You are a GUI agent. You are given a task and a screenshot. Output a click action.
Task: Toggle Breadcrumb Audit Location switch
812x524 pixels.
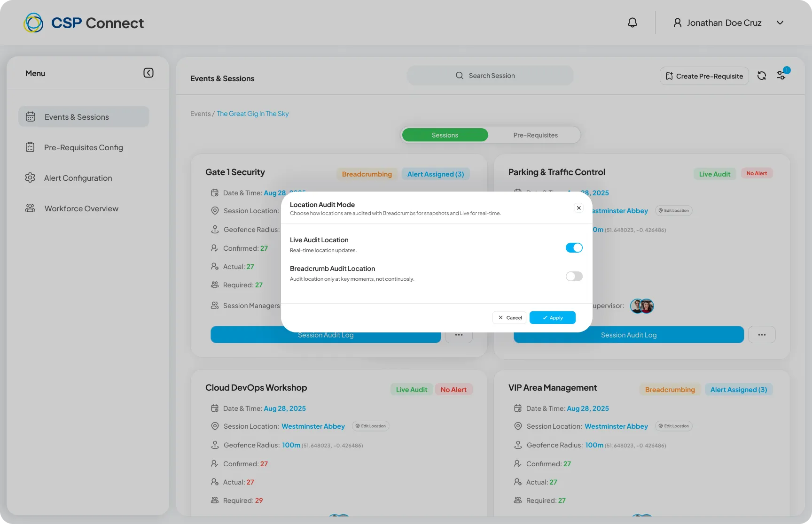click(x=574, y=276)
